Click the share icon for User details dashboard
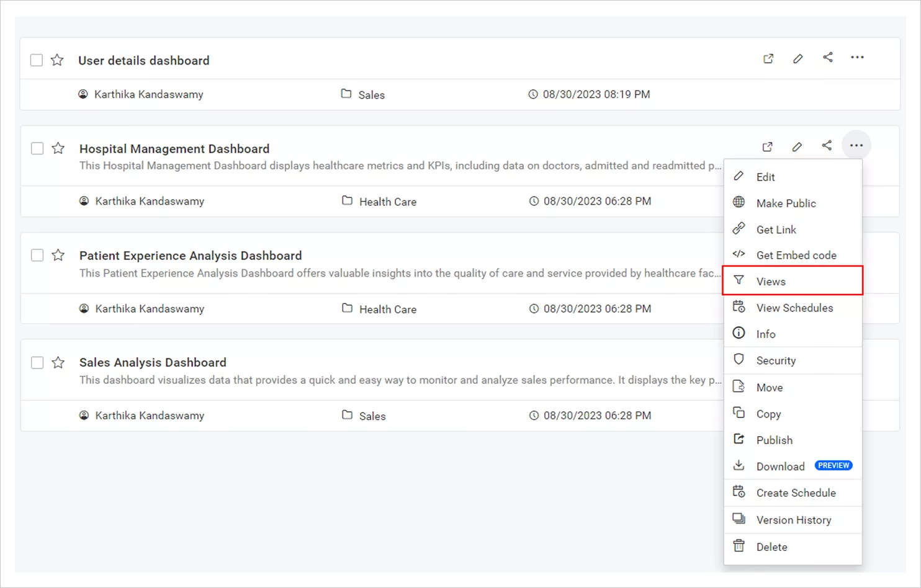 [x=828, y=58]
